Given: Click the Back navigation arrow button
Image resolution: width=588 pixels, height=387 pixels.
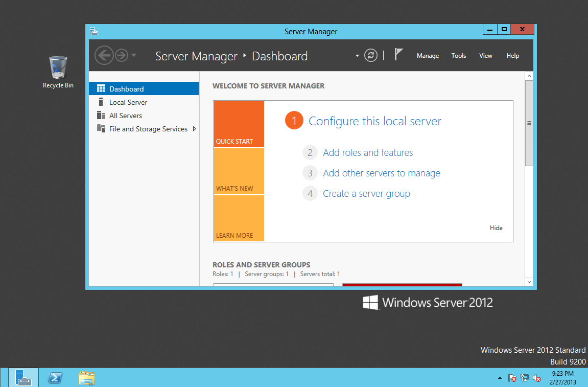Looking at the screenshot, I should 104,56.
